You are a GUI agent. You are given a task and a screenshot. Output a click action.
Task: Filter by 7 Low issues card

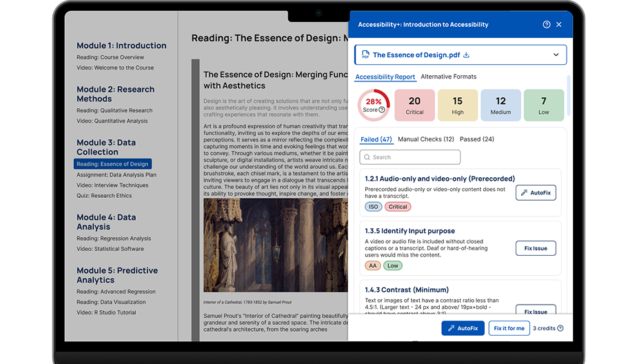(x=543, y=105)
